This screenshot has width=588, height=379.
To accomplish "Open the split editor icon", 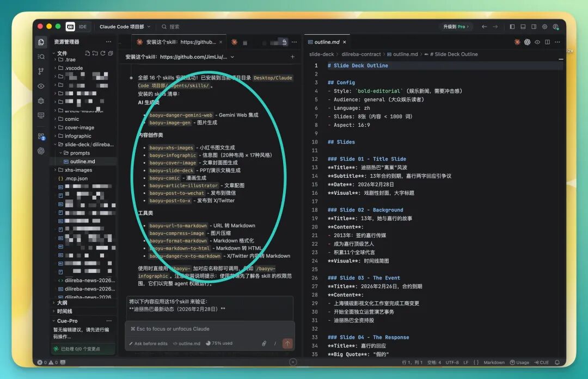I will [x=547, y=42].
